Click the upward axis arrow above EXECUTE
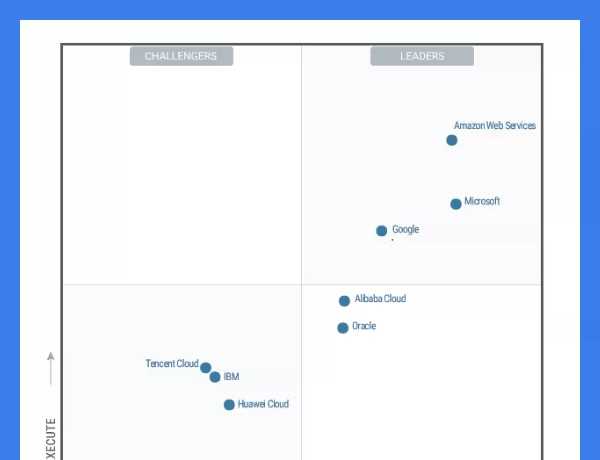600x460 pixels. click(x=51, y=369)
